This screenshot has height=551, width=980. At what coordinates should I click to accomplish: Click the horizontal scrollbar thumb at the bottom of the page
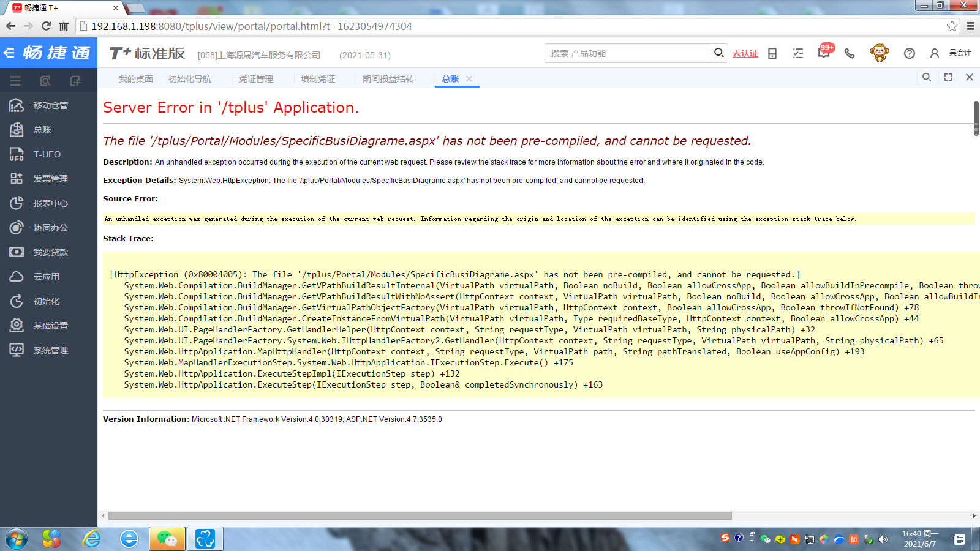(420, 515)
